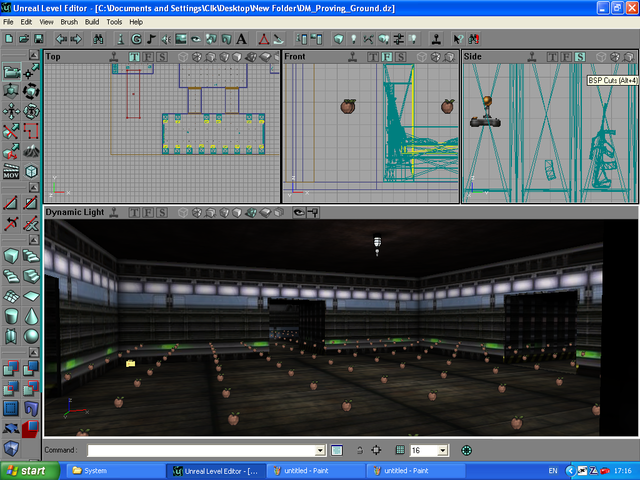Click the Undo arrow in toolbar
The height and width of the screenshot is (480, 640).
coord(62,39)
